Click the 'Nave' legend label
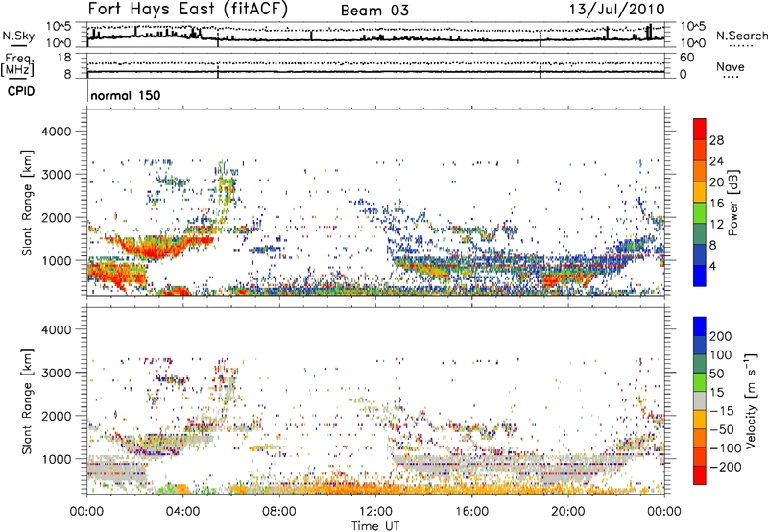 pyautogui.click(x=730, y=67)
